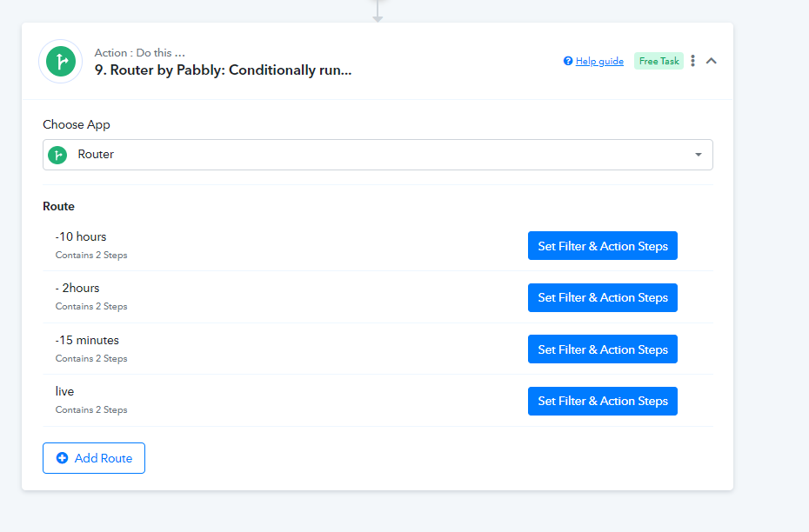Collapse the Router step with the chevron

712,61
